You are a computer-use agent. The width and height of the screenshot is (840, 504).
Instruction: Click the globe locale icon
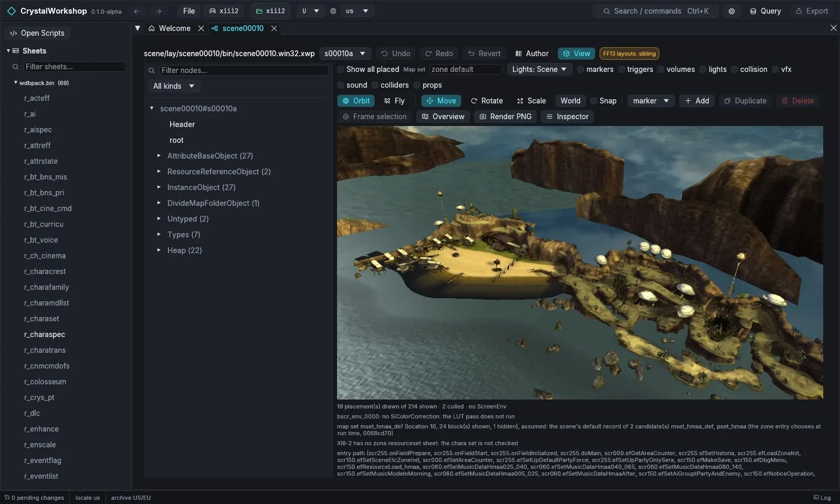333,11
